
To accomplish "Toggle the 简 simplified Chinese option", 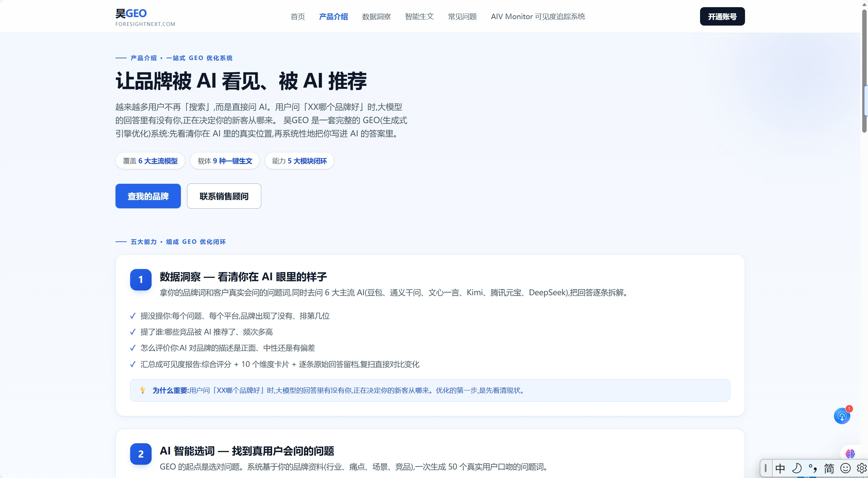I will pos(829,468).
